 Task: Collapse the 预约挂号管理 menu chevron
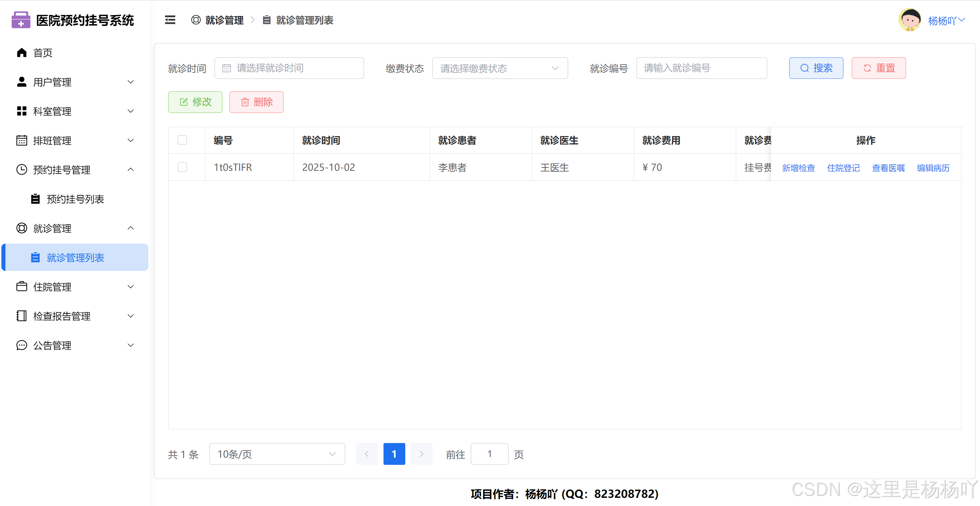point(130,170)
